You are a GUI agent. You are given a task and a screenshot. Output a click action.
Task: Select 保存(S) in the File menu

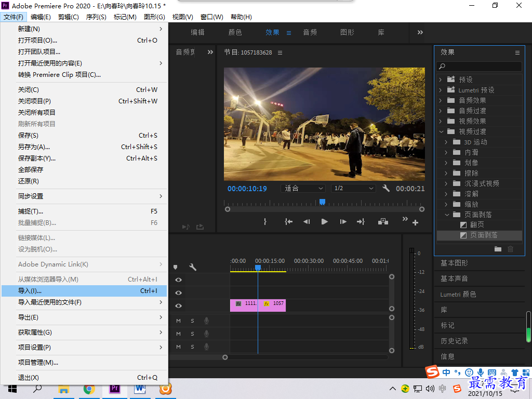(x=84, y=136)
